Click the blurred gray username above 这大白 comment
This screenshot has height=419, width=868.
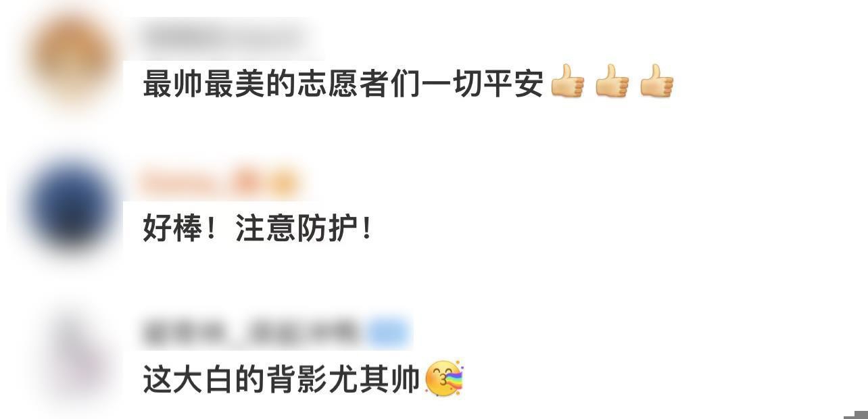pyautogui.click(x=253, y=332)
